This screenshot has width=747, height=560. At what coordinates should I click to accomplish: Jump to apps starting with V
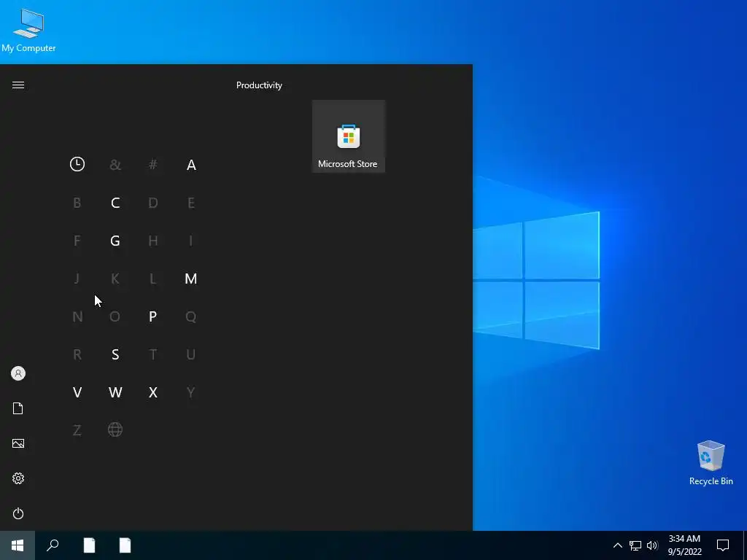(x=77, y=392)
